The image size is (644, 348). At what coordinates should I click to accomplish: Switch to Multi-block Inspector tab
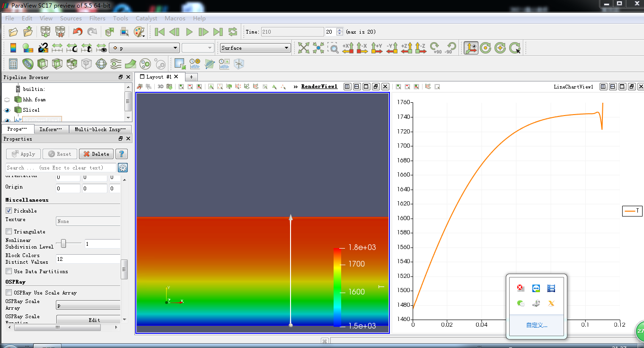click(100, 129)
